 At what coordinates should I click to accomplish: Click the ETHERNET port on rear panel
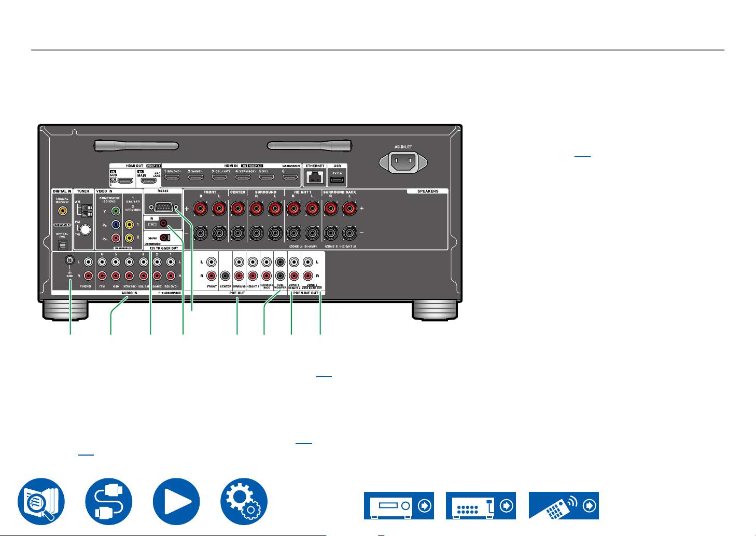315,178
